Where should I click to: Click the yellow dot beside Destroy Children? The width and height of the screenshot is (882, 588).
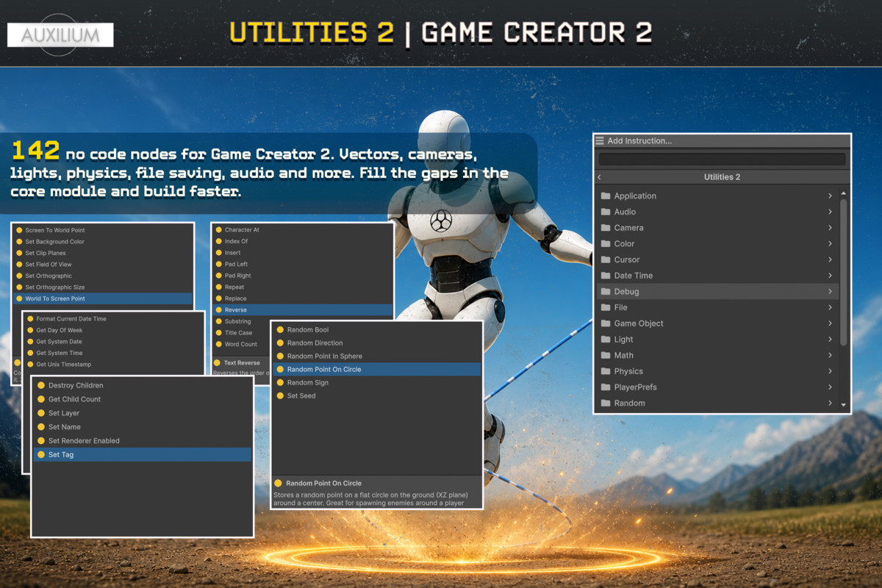[x=41, y=385]
